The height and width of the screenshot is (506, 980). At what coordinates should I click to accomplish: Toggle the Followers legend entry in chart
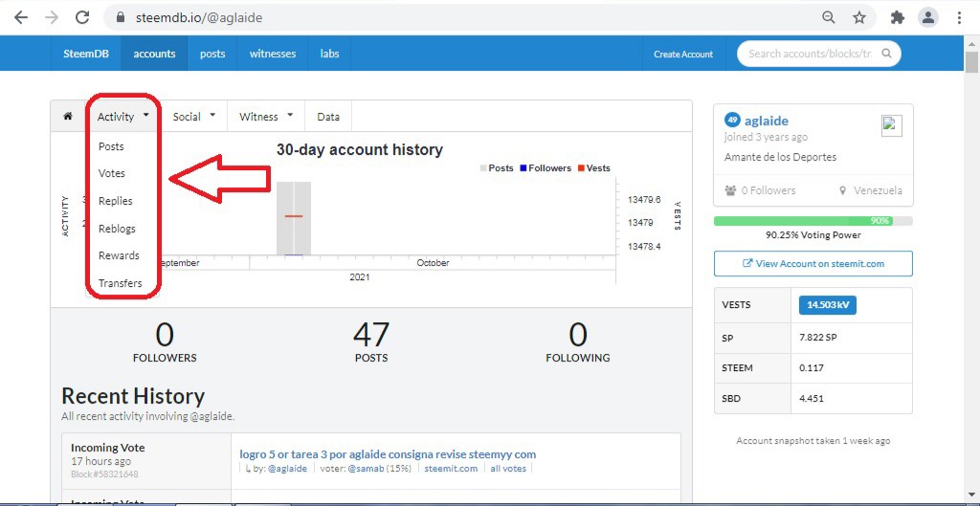[545, 168]
